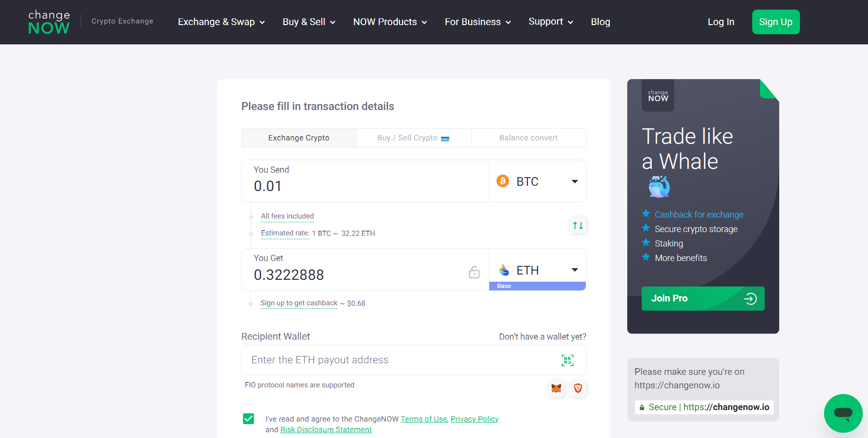868x438 pixels.
Task: Click the Join Pro button
Action: (703, 299)
